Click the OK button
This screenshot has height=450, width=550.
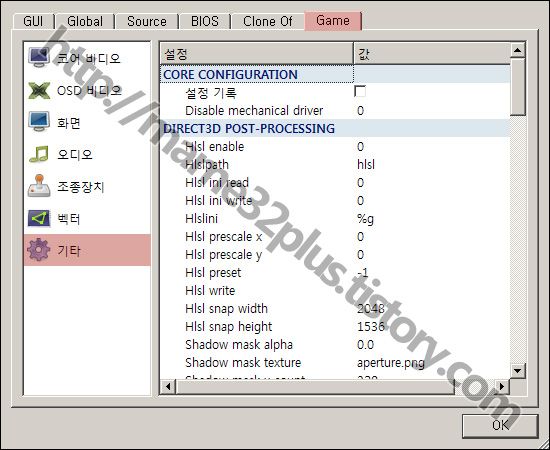(x=500, y=425)
